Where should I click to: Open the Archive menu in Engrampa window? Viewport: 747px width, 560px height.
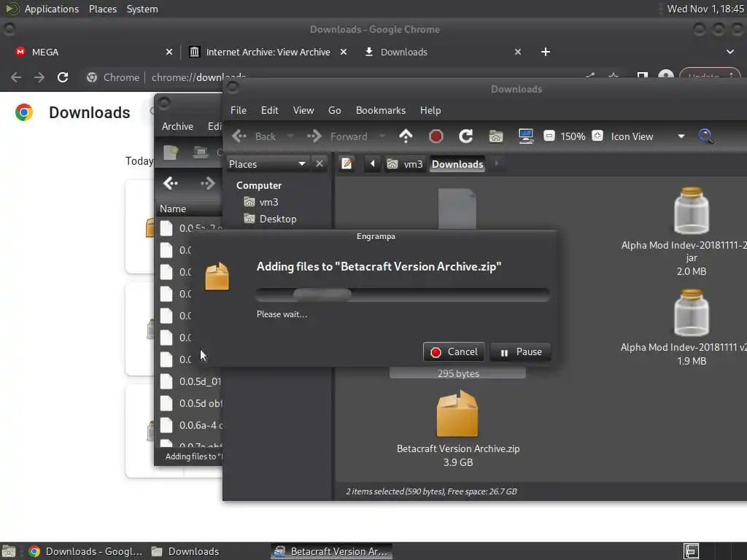click(x=177, y=126)
